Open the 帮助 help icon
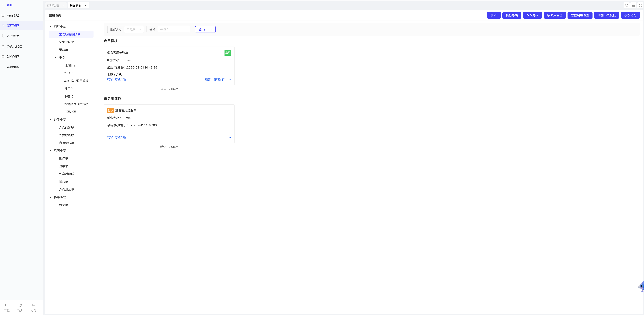Viewport: 644px width, 315px height. click(x=20, y=305)
